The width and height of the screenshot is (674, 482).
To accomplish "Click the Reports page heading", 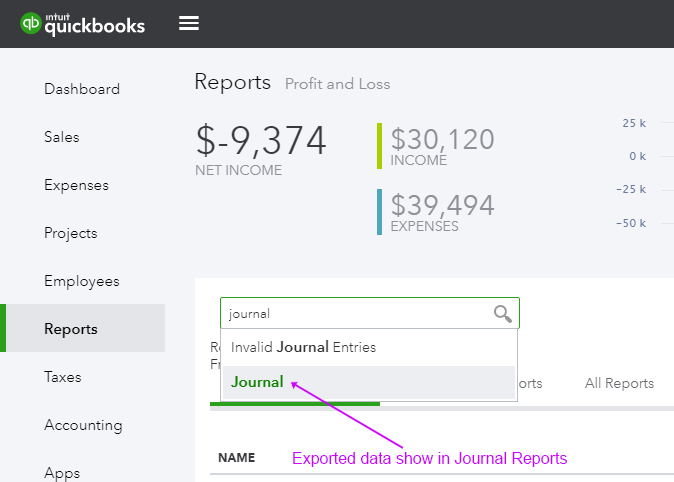I will (233, 82).
